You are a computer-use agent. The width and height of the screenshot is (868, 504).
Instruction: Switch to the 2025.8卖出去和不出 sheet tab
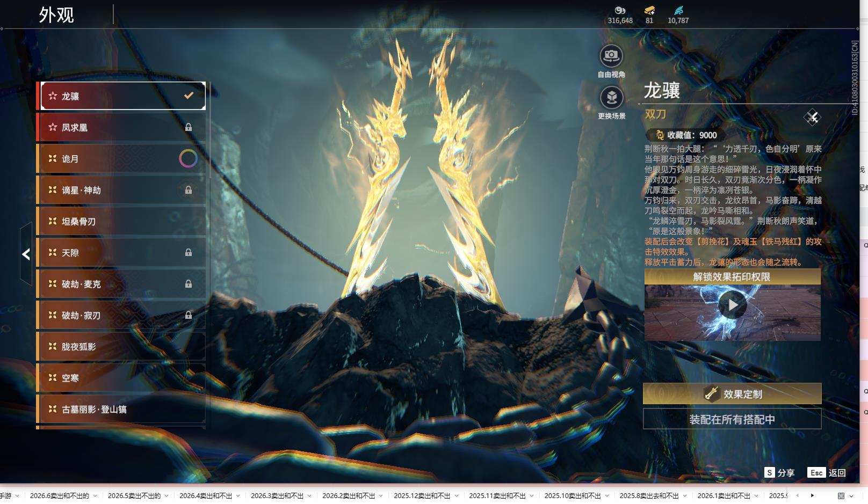point(649,496)
